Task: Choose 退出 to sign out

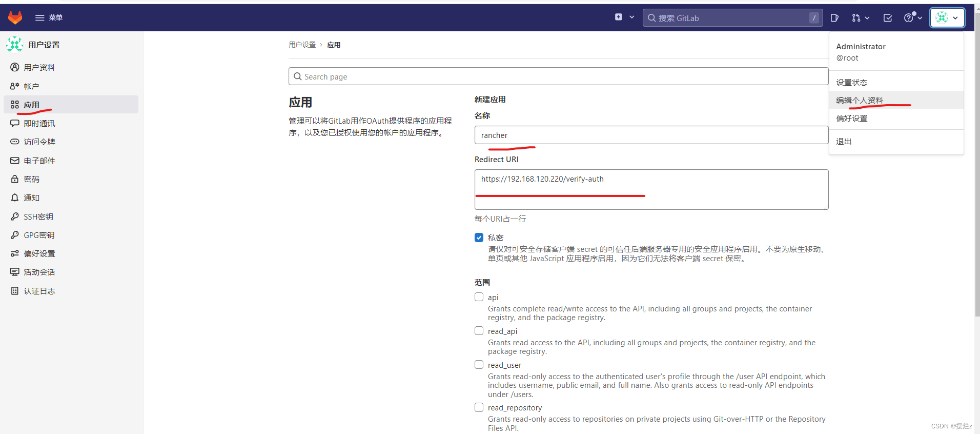Action: (896, 141)
